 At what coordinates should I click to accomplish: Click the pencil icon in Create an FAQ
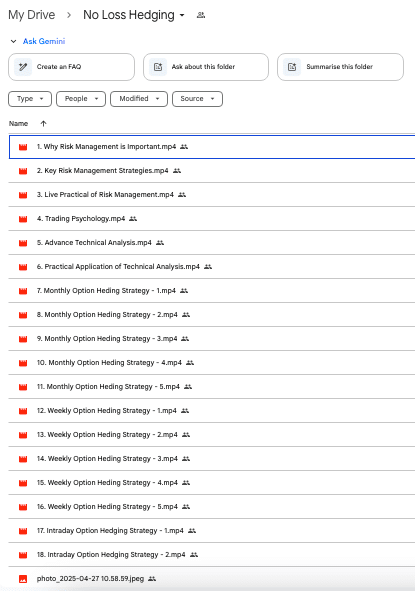point(23,67)
